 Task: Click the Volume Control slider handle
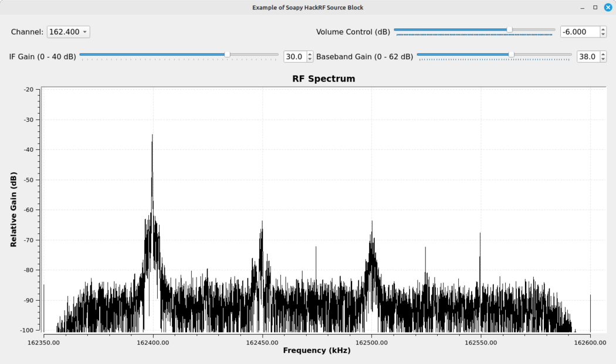509,29
